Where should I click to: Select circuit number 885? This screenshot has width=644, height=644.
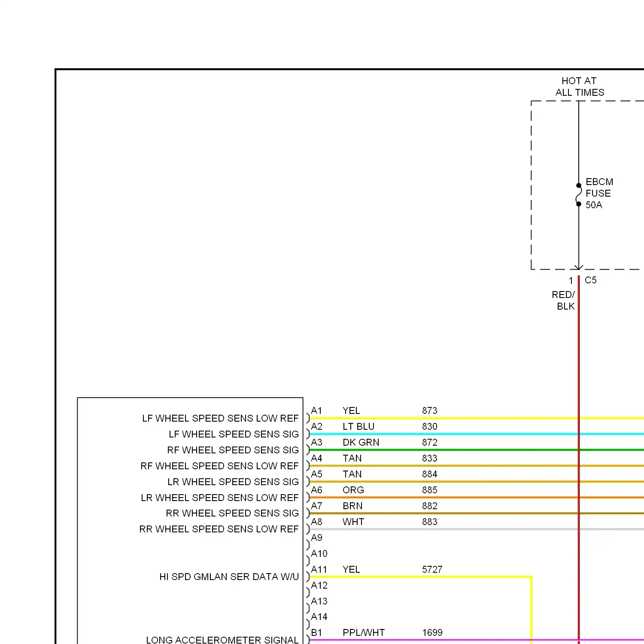(429, 490)
